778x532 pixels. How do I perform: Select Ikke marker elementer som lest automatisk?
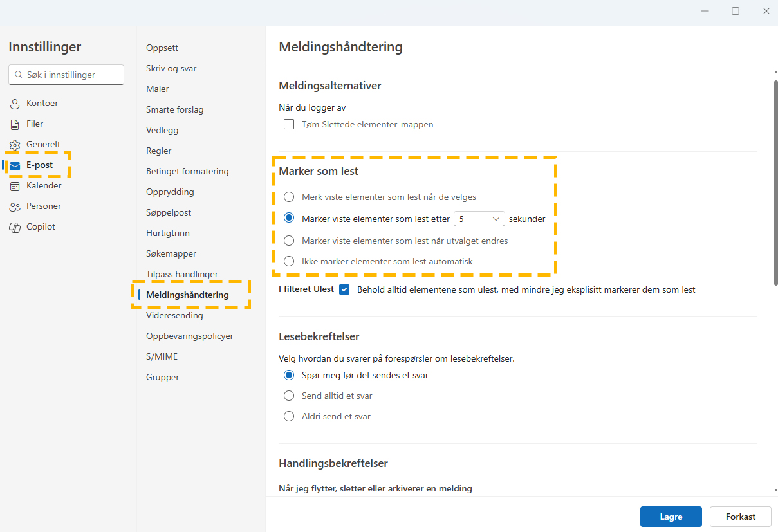click(x=289, y=261)
